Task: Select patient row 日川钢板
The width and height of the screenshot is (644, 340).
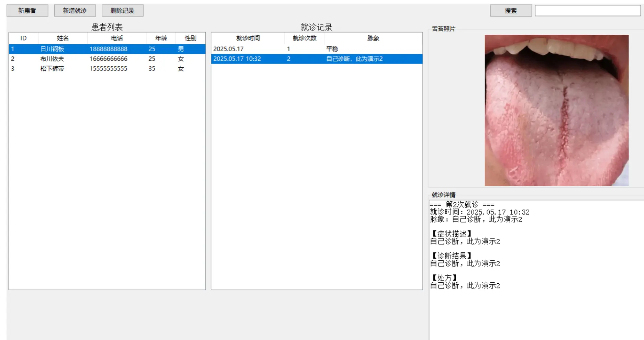Action: [x=52, y=49]
